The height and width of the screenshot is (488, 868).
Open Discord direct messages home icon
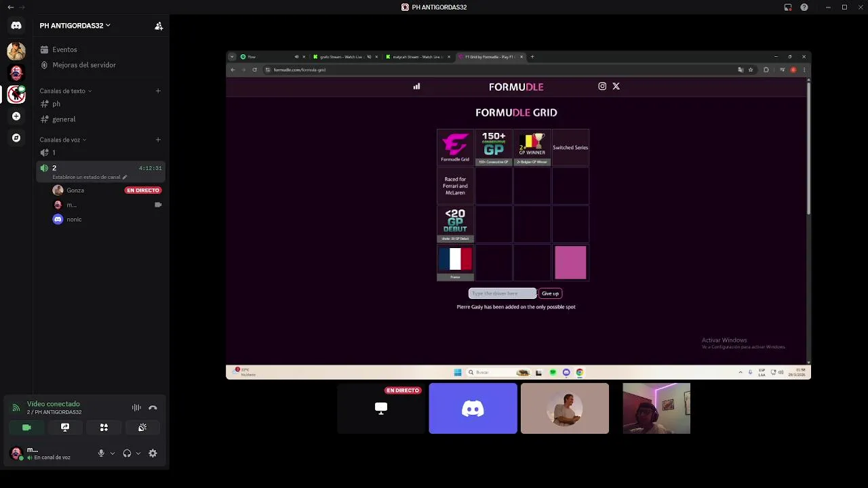16,25
